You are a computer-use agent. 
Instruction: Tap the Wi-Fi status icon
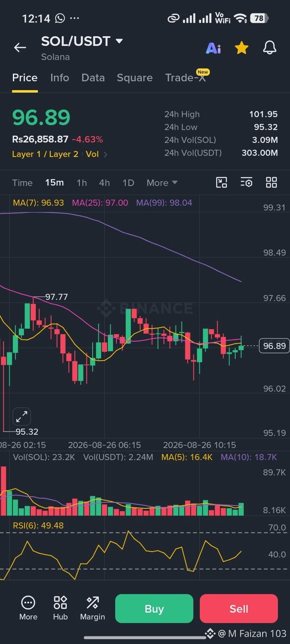(x=240, y=18)
